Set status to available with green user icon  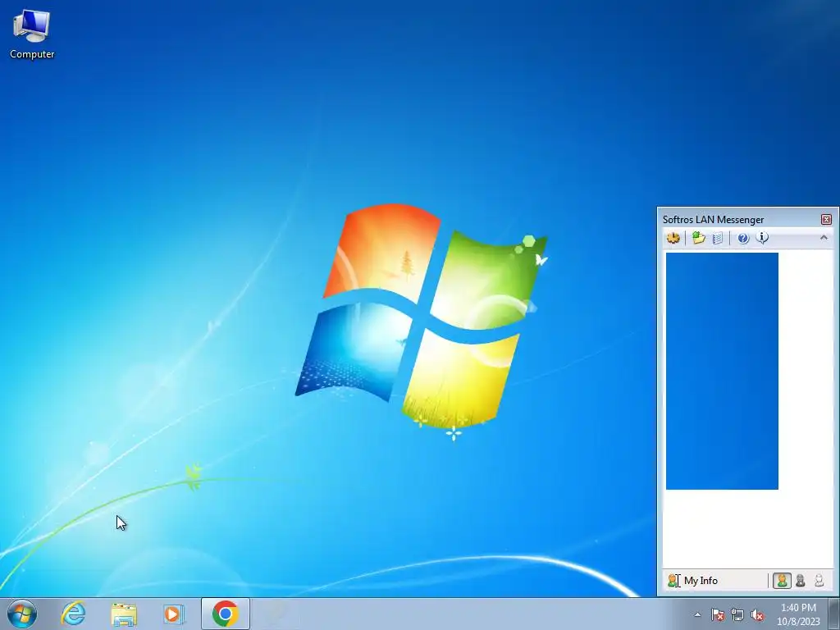pyautogui.click(x=782, y=580)
